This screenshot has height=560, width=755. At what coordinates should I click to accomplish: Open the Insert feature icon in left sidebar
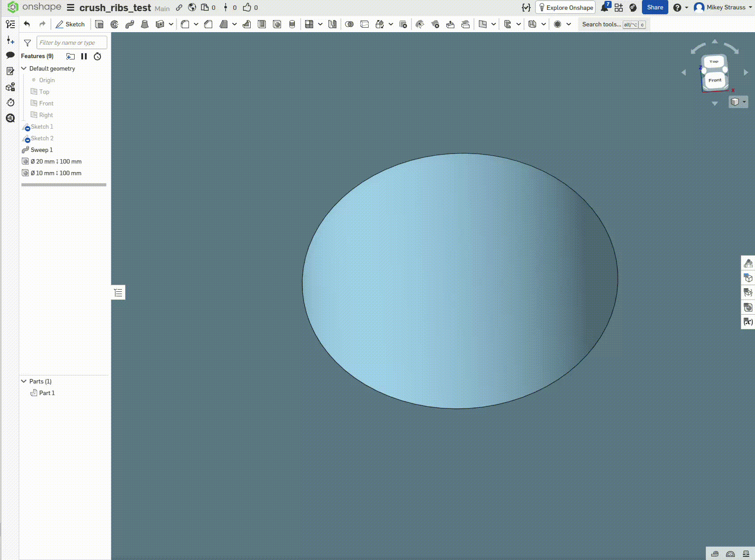[10, 40]
